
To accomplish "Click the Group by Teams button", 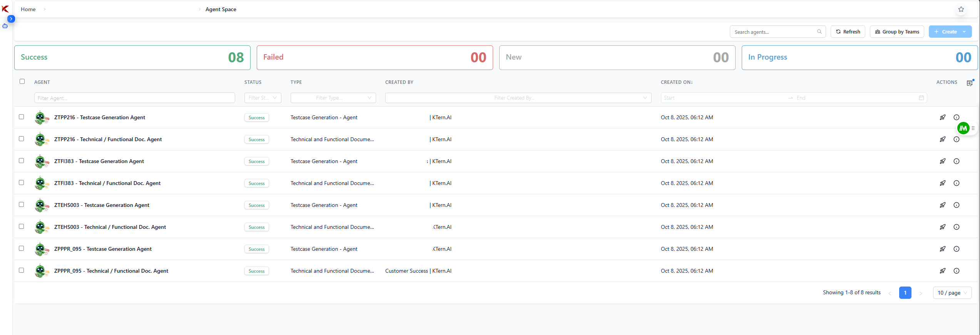I will pyautogui.click(x=896, y=32).
